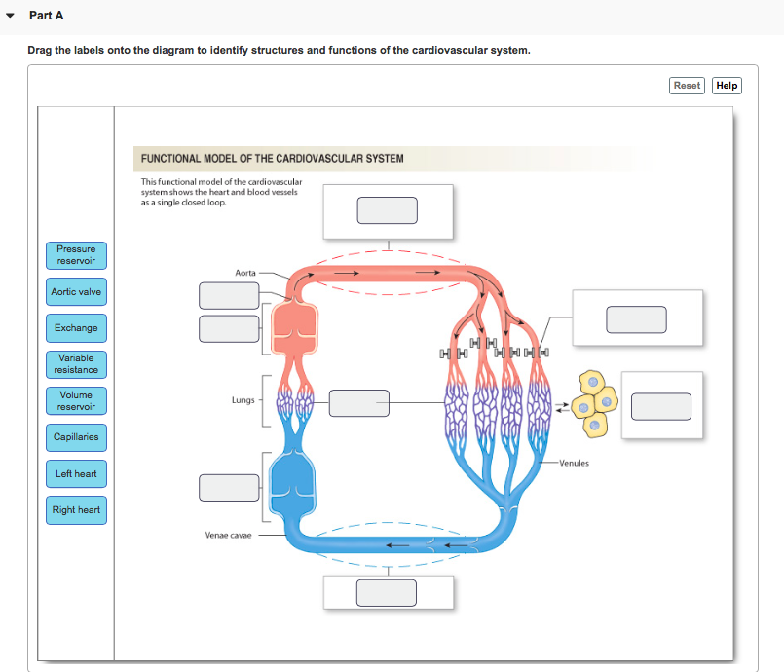784x672 pixels.
Task: Collapse the Part A section triangle
Action: [10, 15]
